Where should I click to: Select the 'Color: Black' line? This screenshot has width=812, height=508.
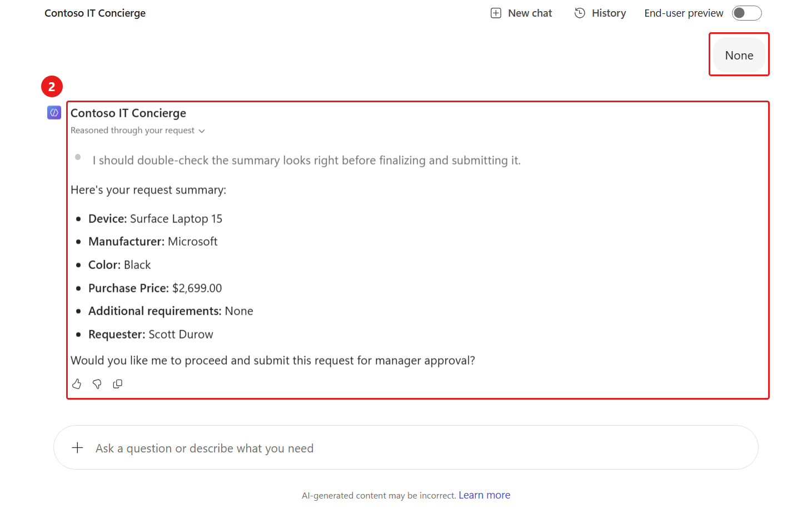119,265
